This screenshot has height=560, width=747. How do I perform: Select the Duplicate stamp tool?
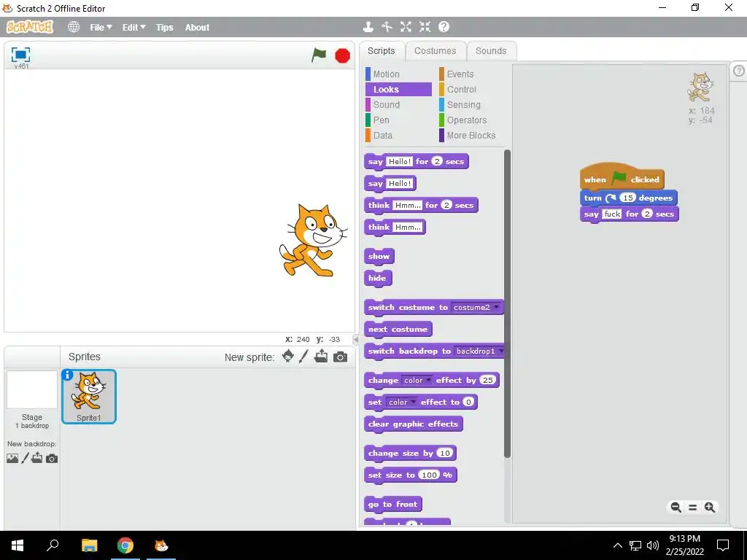368,27
